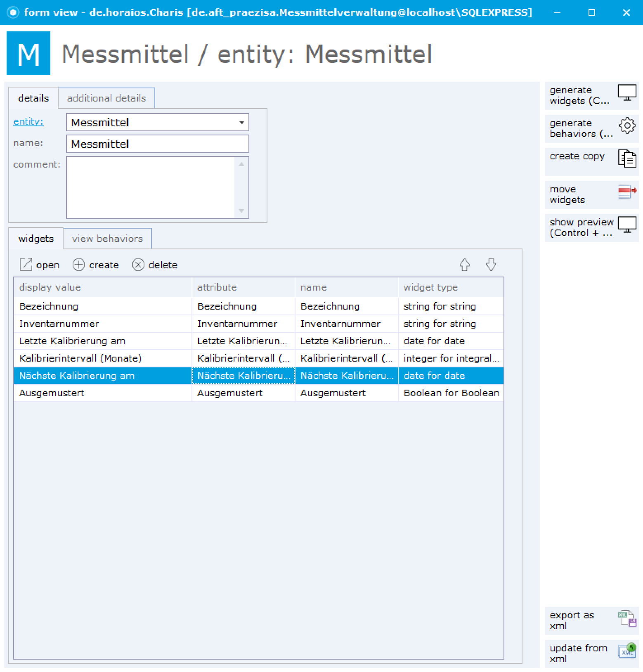
Task: Select Letzte Kalibrierung am row
Action: 103,341
